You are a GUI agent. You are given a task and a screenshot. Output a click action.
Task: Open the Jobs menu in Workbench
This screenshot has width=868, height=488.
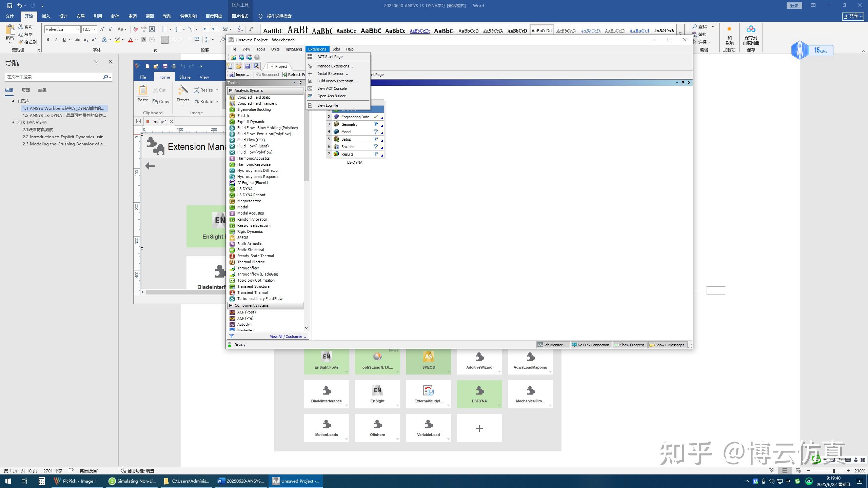click(x=335, y=49)
